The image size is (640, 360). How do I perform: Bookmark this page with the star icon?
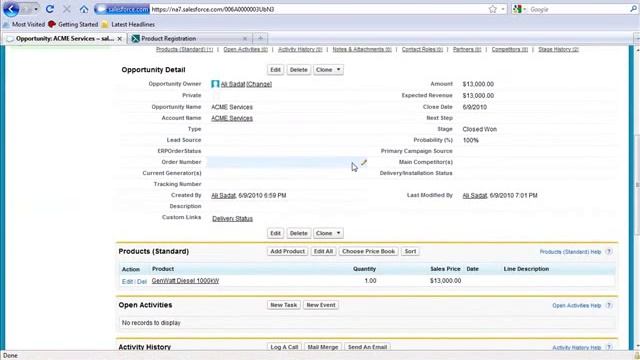[493, 9]
